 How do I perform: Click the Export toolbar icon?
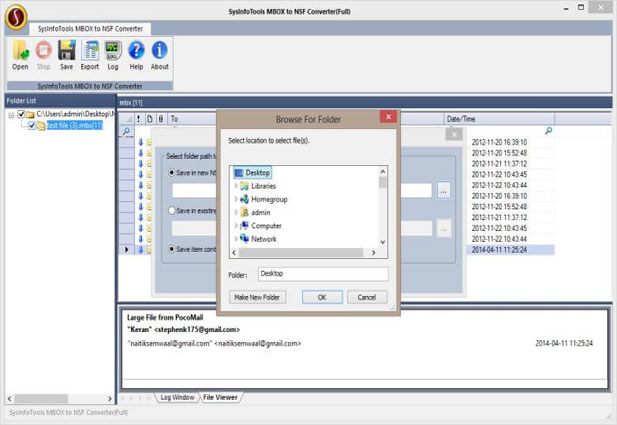click(x=90, y=55)
